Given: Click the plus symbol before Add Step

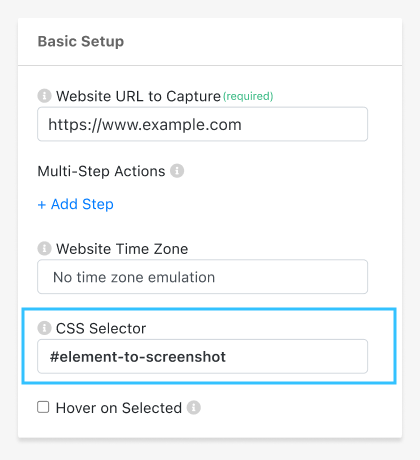Looking at the screenshot, I should (x=42, y=205).
